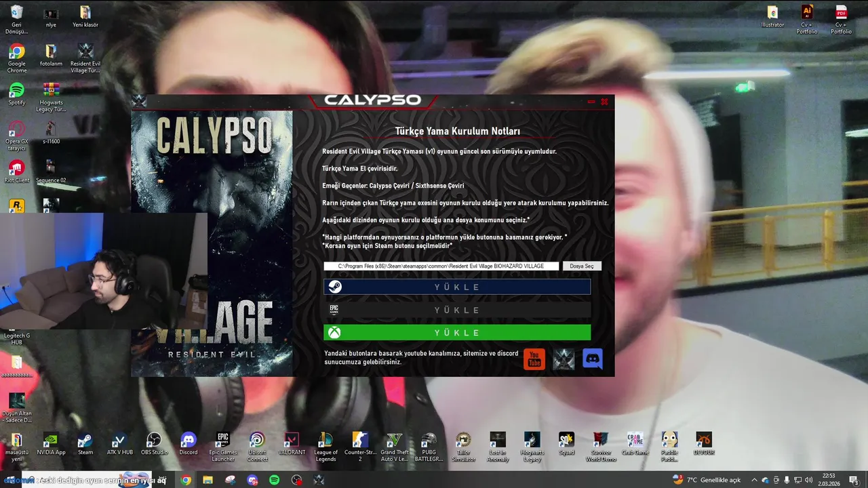
Task: Click the Epic Games YÜKLE install button
Action: pyautogui.click(x=457, y=310)
